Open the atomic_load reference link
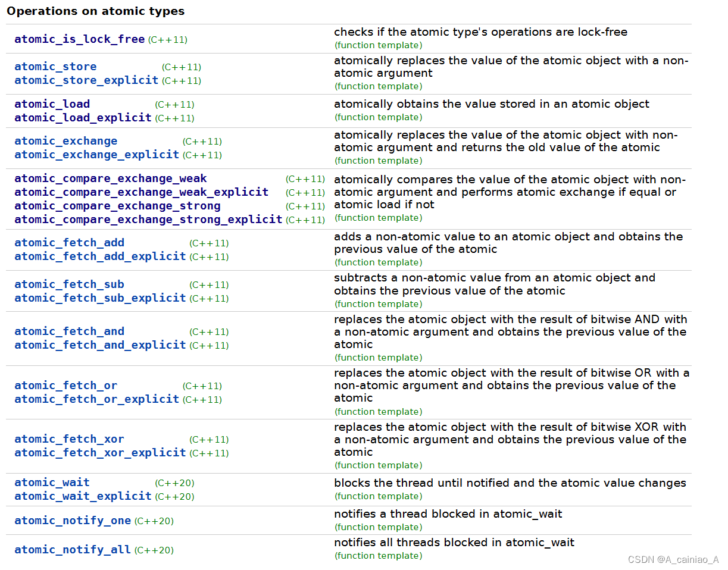The image size is (728, 570). (x=52, y=104)
